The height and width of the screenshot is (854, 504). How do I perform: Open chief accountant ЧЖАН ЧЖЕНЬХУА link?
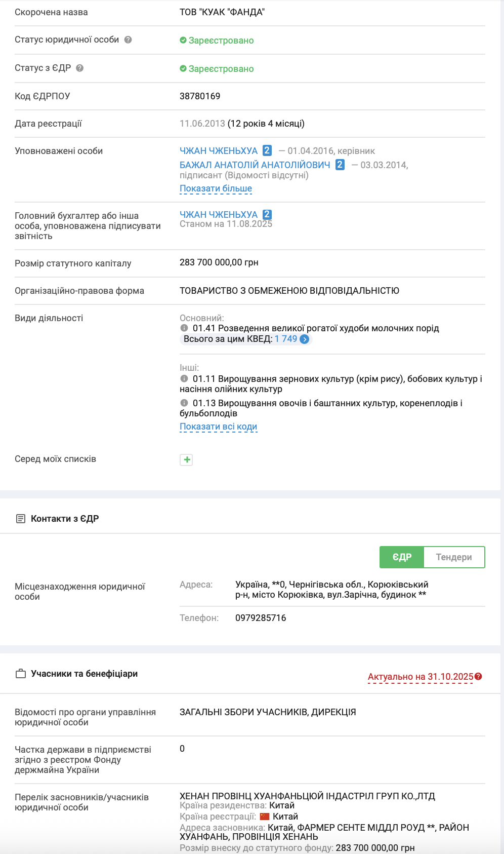(219, 215)
